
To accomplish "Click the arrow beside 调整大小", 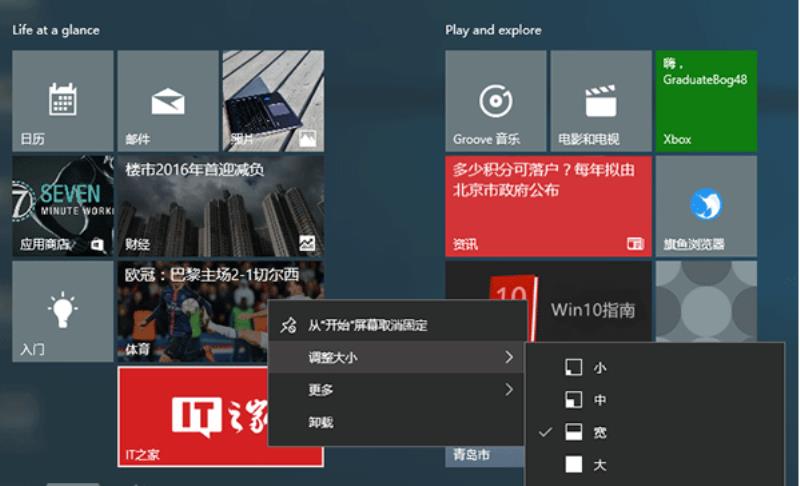I will [509, 357].
